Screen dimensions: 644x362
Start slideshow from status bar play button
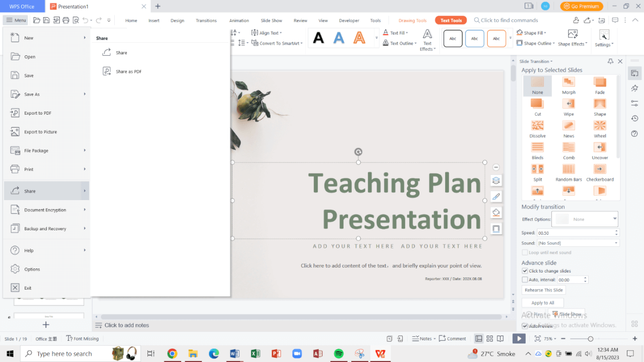point(519,339)
